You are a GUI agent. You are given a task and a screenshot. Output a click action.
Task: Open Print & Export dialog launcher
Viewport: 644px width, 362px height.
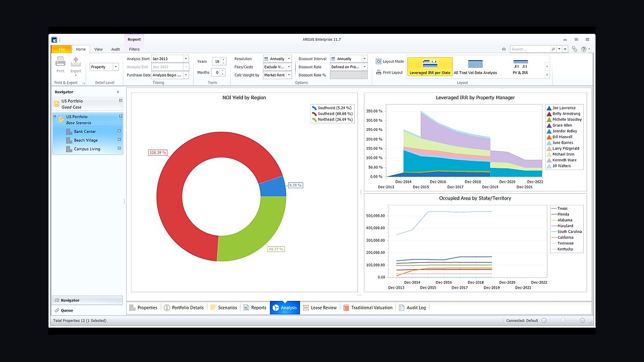pos(83,83)
